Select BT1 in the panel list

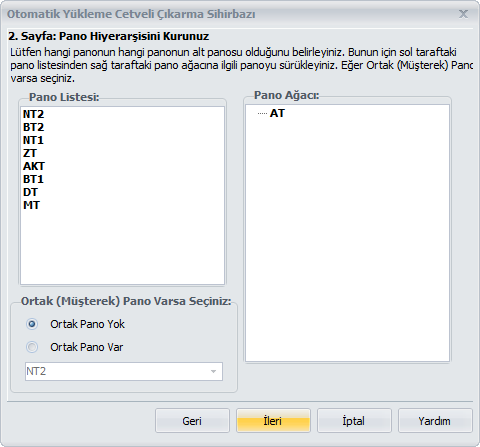coord(33,179)
